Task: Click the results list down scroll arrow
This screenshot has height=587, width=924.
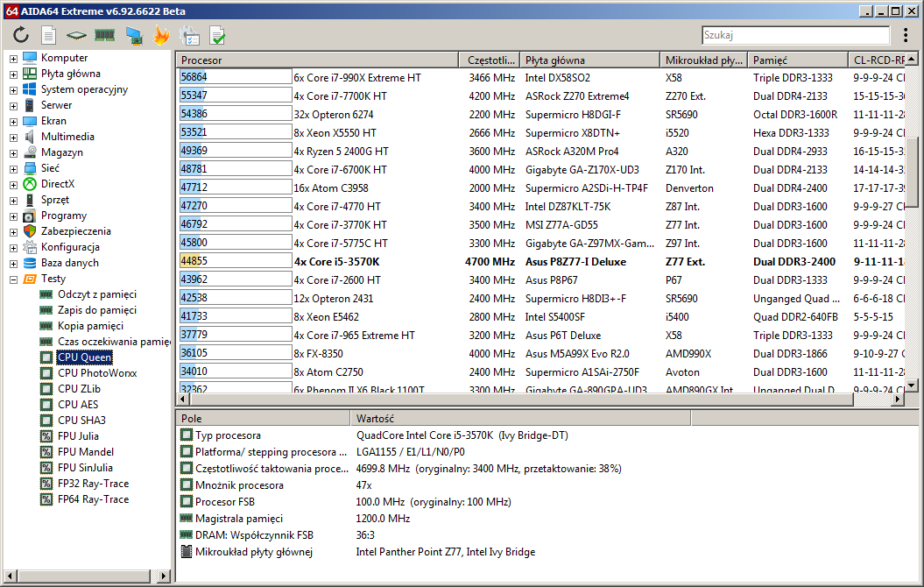Action: pyautogui.click(x=912, y=385)
